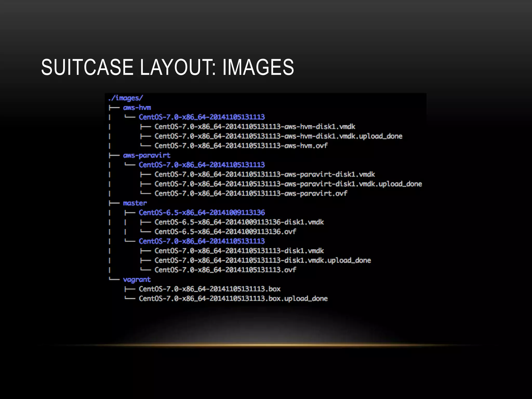Click the "master" directory name
Viewport: 532px width, 399px height.
click(135, 203)
